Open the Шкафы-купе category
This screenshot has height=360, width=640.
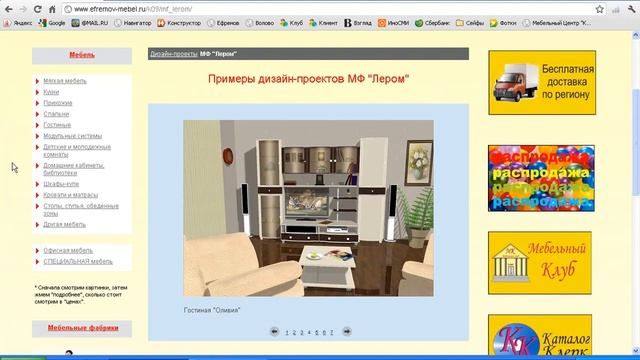[61, 184]
